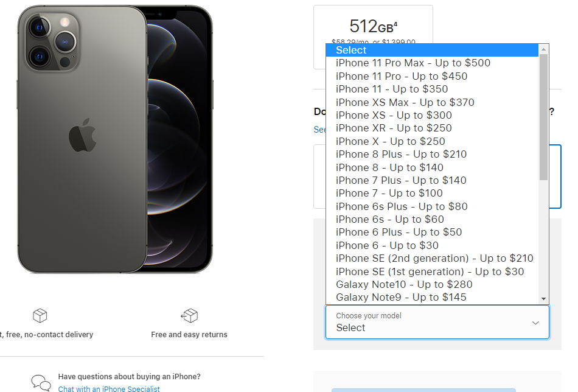Click the iPhone 12 Pro product image
This screenshot has width=578, height=392.
point(115,139)
